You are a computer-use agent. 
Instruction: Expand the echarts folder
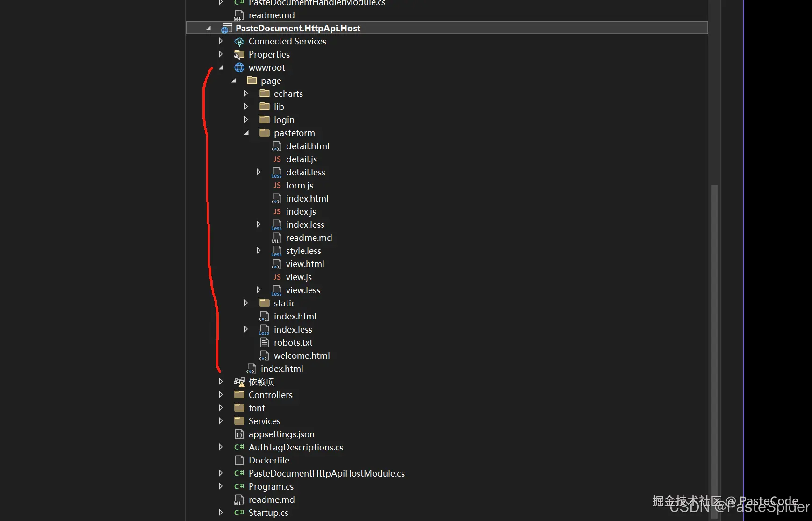click(x=246, y=94)
